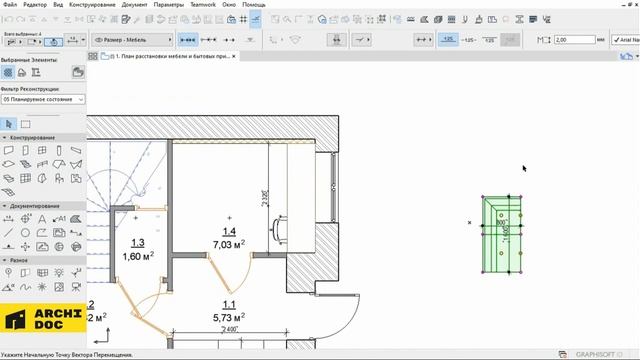The image size is (640, 360).
Task: Select the Column tool
Action: click(x=59, y=151)
